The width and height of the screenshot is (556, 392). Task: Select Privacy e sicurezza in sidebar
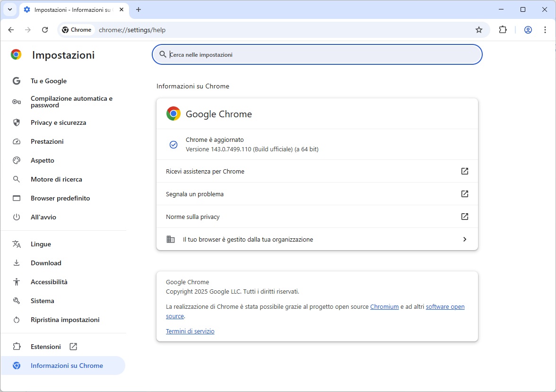coord(58,122)
